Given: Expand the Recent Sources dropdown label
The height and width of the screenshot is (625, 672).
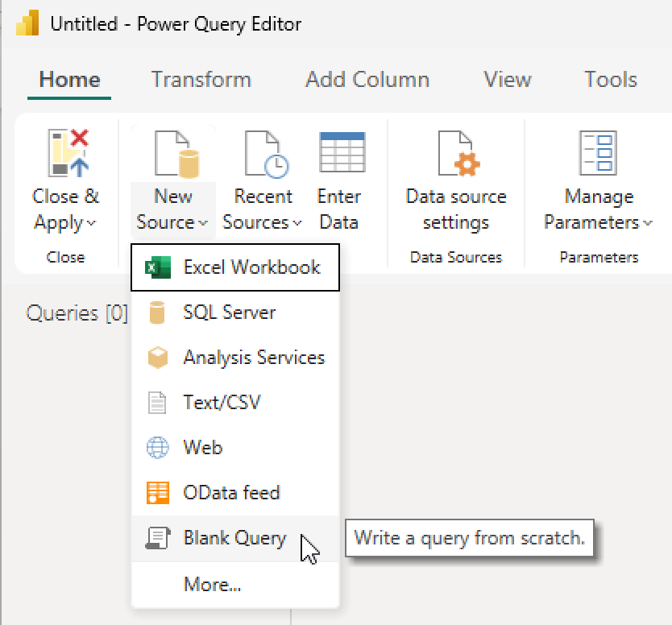Looking at the screenshot, I should [x=263, y=209].
